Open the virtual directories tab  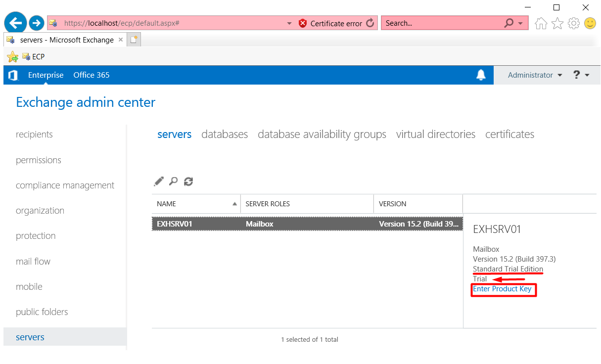coord(436,135)
